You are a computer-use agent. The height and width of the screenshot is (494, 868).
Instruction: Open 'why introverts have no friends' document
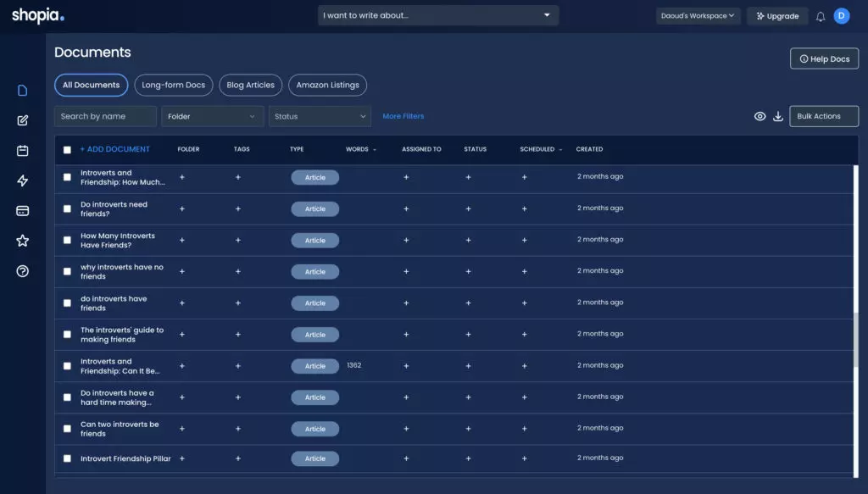pos(122,272)
